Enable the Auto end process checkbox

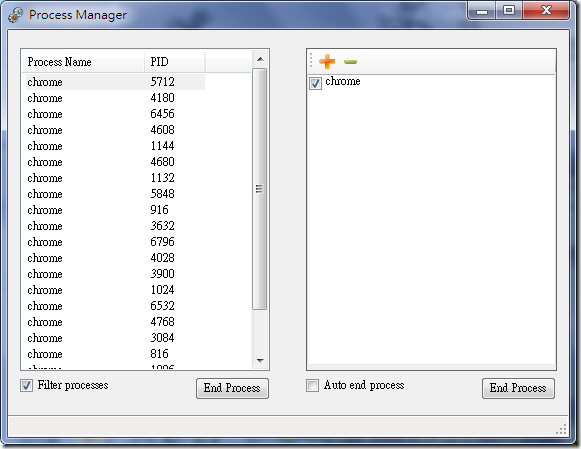pyautogui.click(x=312, y=386)
